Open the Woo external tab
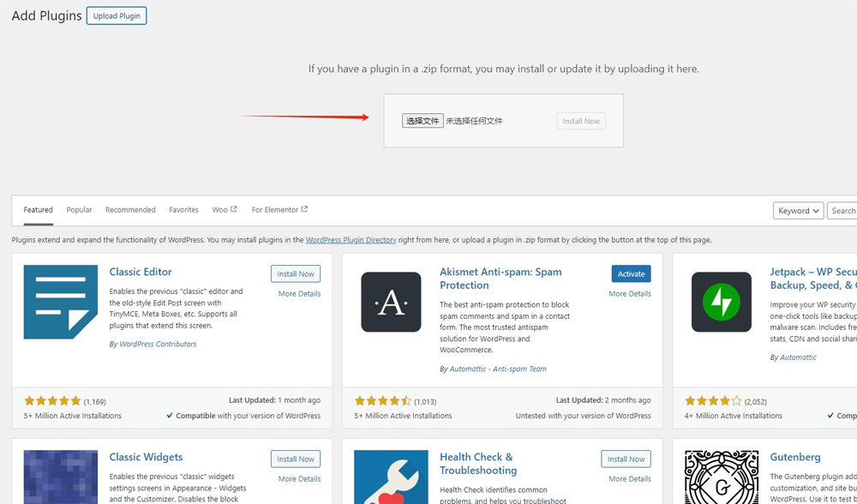 [225, 210]
